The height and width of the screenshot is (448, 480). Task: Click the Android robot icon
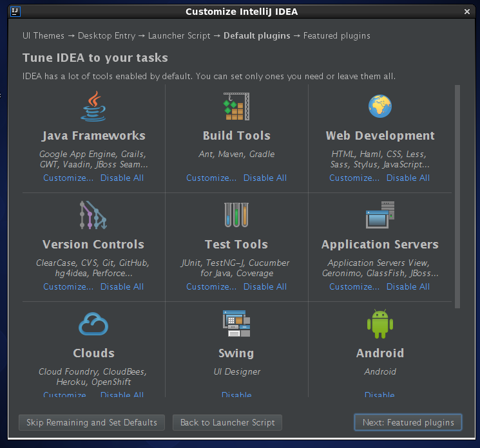point(380,324)
